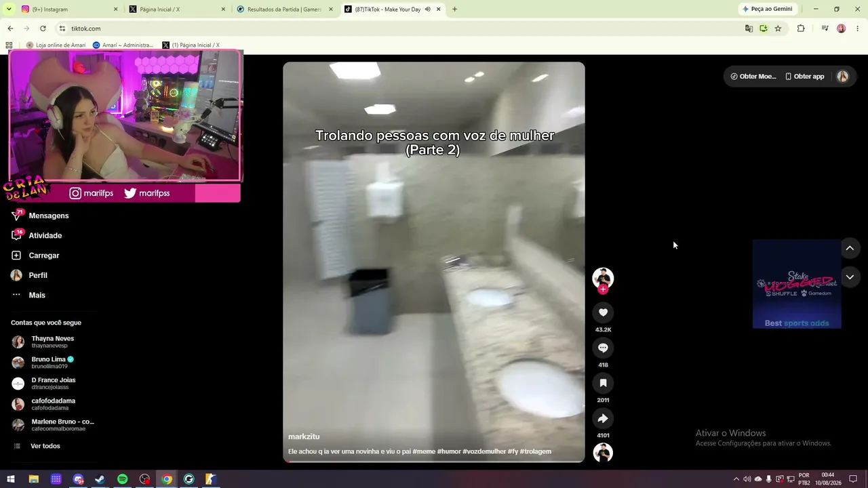Screen dimensions: 868x488
Task: Open Carregar upload page in the sidebar
Action: pos(36,256)
